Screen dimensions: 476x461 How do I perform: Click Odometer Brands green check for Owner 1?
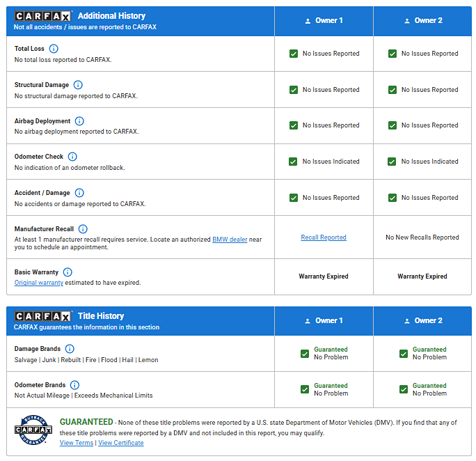(305, 389)
